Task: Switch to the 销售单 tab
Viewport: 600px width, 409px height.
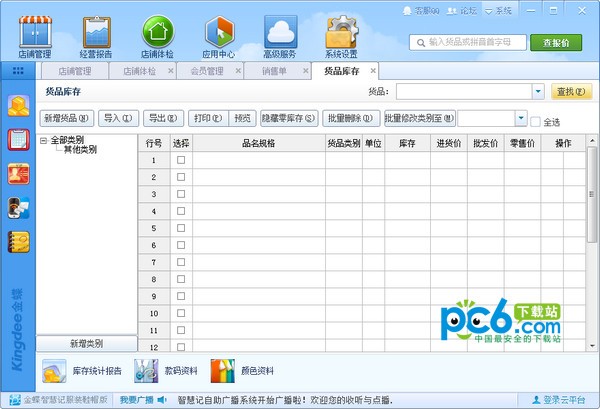Action: point(275,72)
